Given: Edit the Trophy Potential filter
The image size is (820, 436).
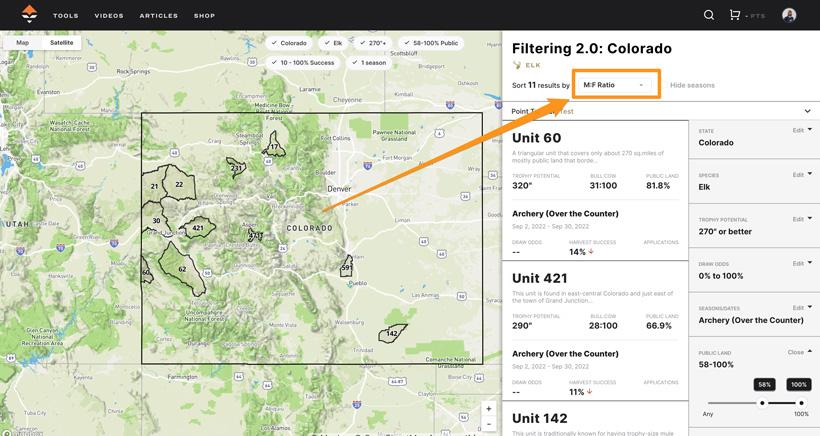Looking at the screenshot, I should pyautogui.click(x=802, y=219).
